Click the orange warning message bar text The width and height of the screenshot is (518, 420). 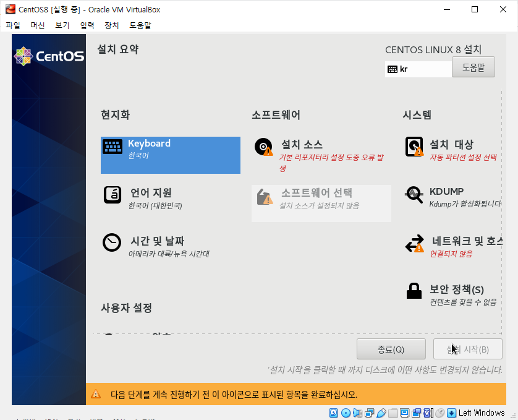pos(234,394)
